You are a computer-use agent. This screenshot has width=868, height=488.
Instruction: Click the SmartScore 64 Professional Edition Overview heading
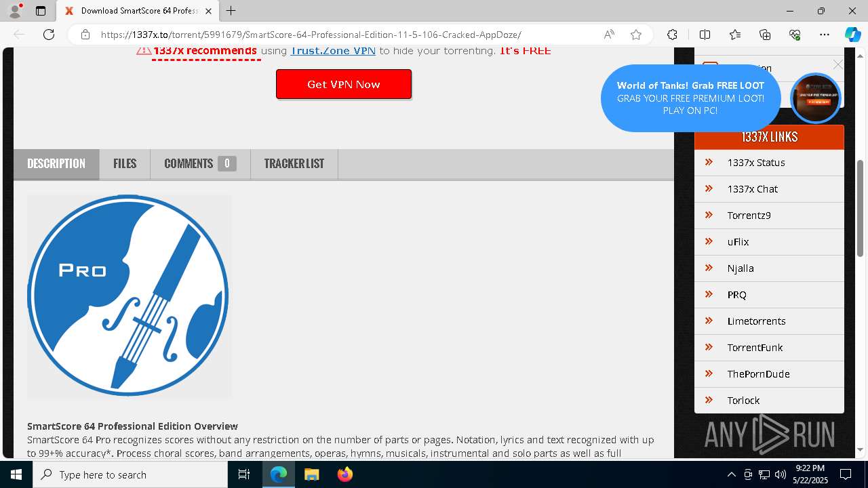132,426
